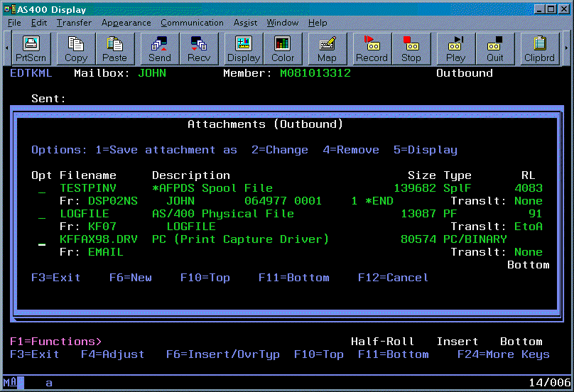Viewport: 574px width, 392px height.
Task: Click the KFFAX98.DRV filename
Action: [x=99, y=239]
